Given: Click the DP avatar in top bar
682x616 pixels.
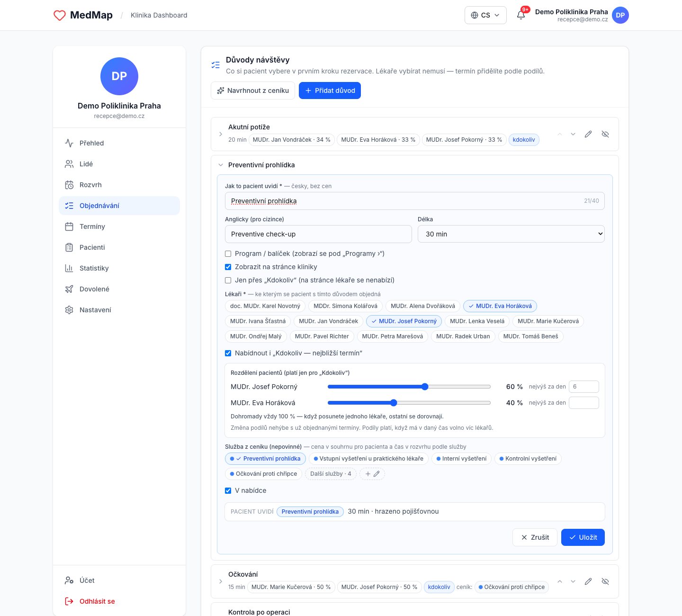Looking at the screenshot, I should (x=620, y=15).
